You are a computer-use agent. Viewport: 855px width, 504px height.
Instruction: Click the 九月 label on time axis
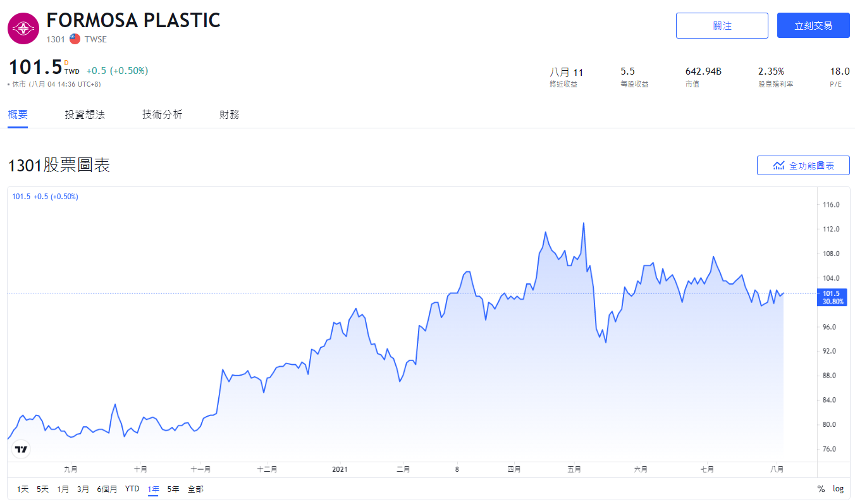pos(71,469)
